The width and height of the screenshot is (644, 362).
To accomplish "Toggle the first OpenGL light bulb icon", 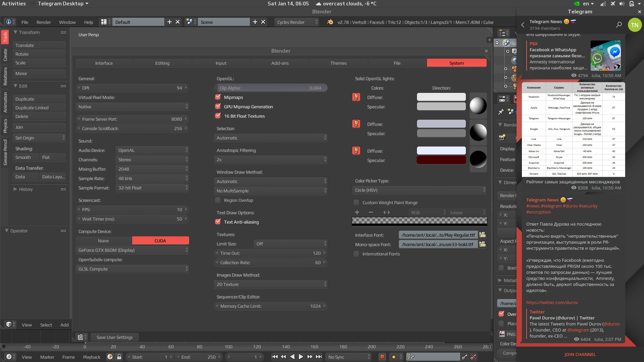I will click(356, 97).
